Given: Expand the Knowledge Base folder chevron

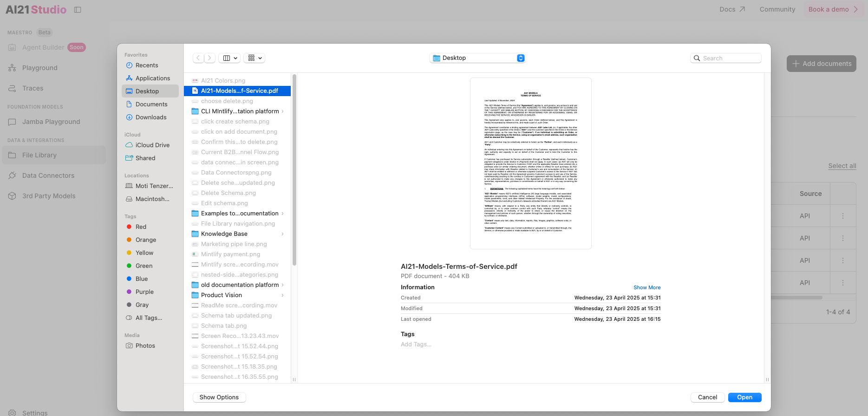Looking at the screenshot, I should point(282,234).
